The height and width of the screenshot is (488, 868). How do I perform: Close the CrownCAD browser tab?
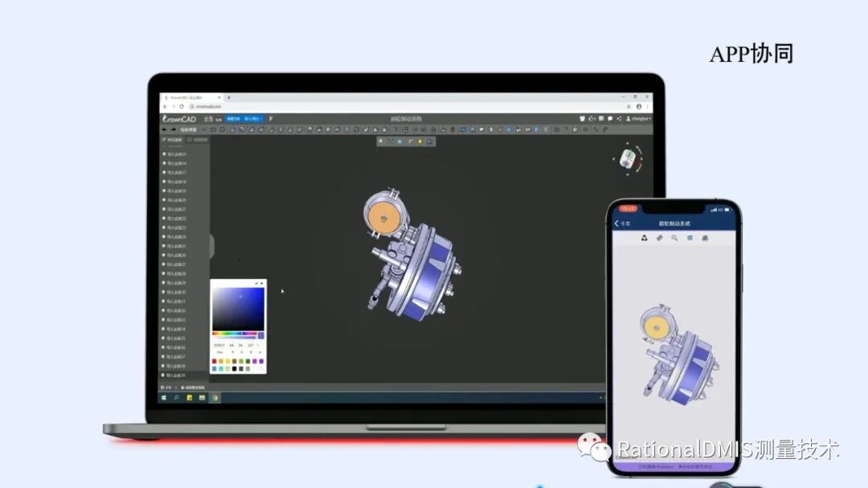219,97
